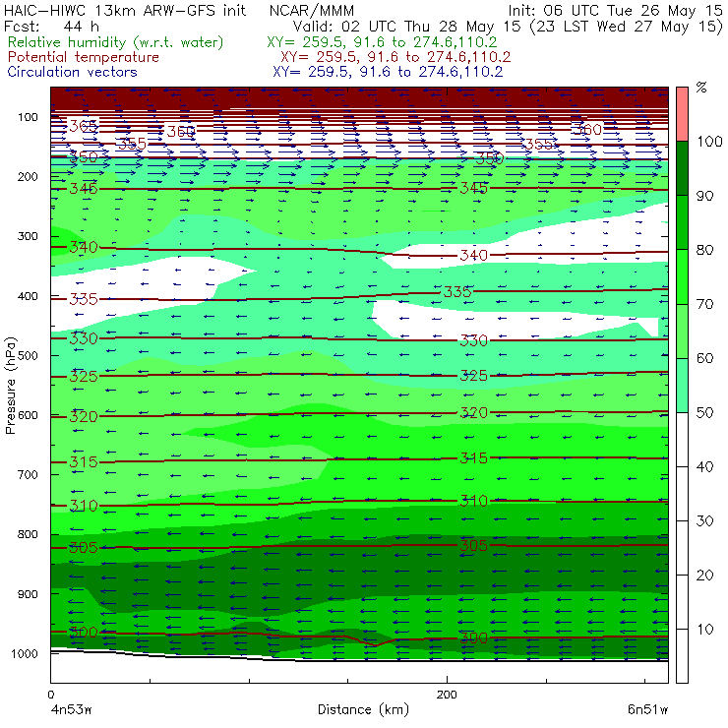Screen dimensions: 728x728
Task: Click the 800 hPa pressure tick label
Action: (28, 534)
